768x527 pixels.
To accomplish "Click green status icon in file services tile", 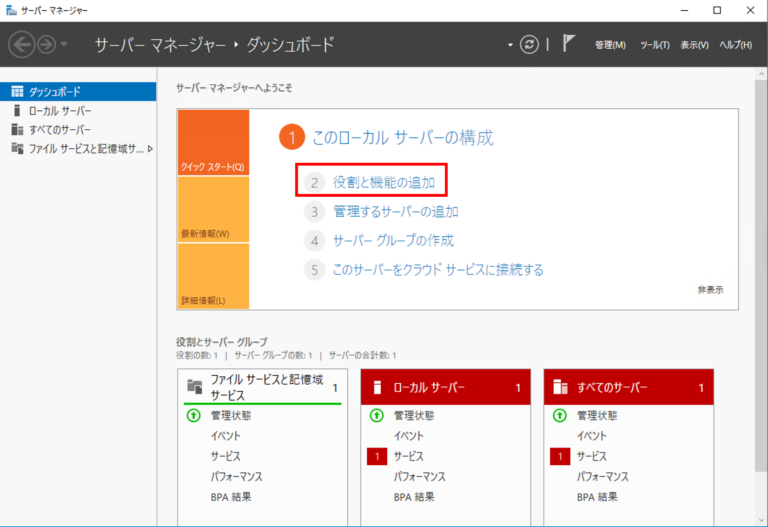I will 194,416.
